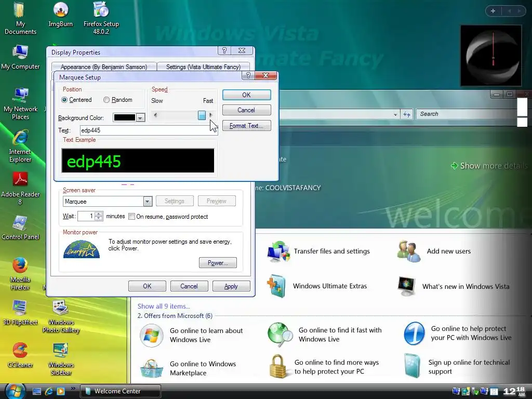Screen dimensions: 532x399
Task: Toggle On resume, password protect checkbox
Action: coord(131,217)
